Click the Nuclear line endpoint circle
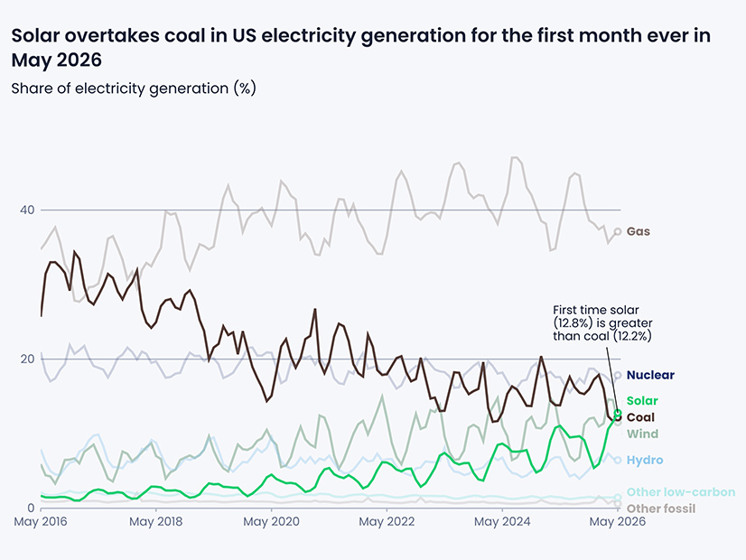Screen dimensions: 746x560 (x=618, y=375)
